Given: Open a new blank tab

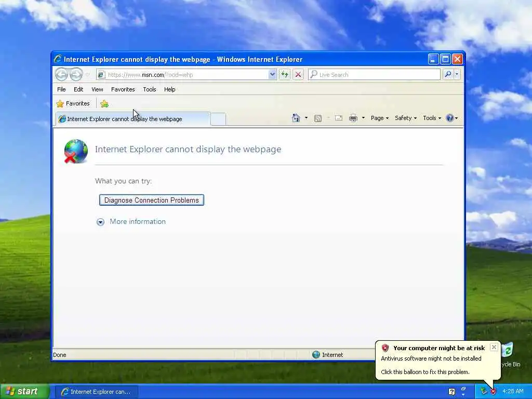Looking at the screenshot, I should pos(218,119).
